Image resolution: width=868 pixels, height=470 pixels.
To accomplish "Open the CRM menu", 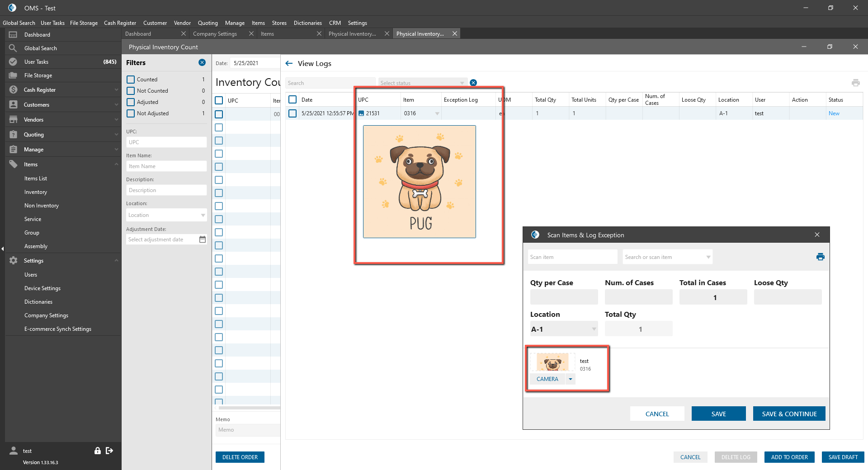I will coord(335,23).
